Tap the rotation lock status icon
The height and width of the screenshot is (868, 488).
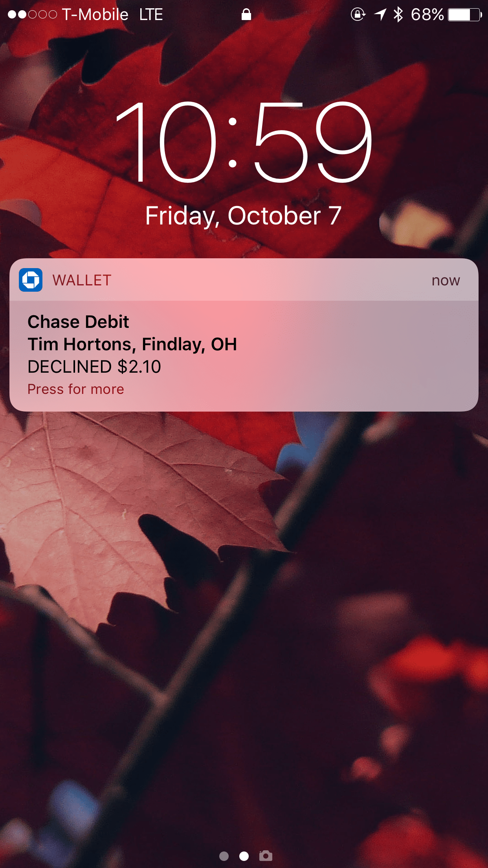358,15
